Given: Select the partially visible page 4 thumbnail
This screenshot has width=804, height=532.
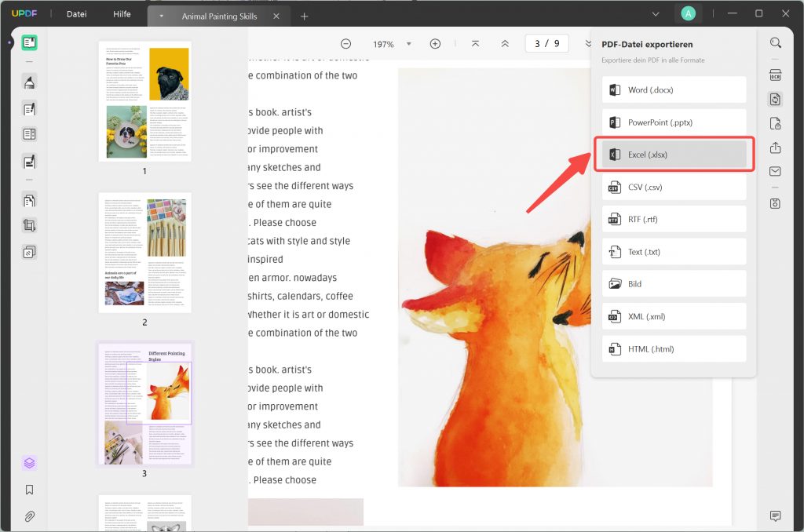Looking at the screenshot, I should coord(145,513).
